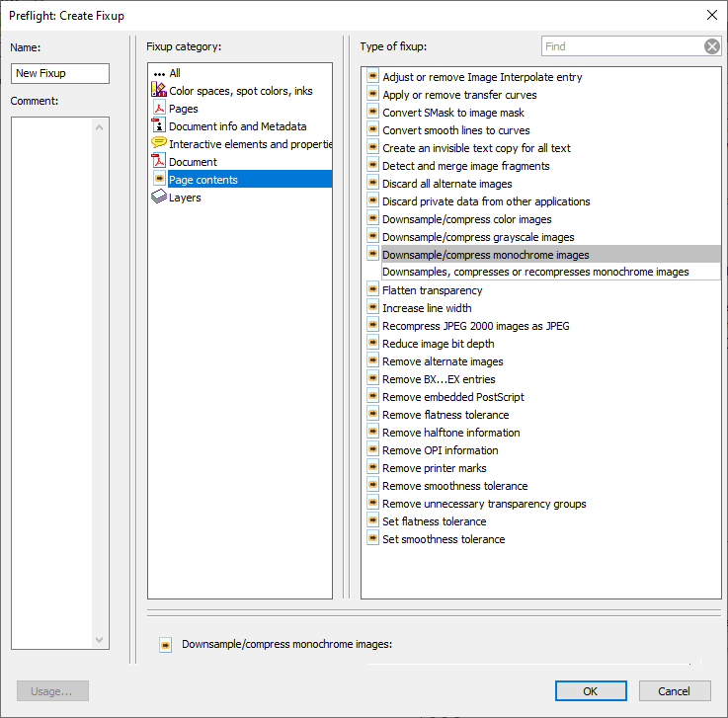The width and height of the screenshot is (728, 718).
Task: Click the Comment box scroll-down arrow
Action: click(99, 640)
